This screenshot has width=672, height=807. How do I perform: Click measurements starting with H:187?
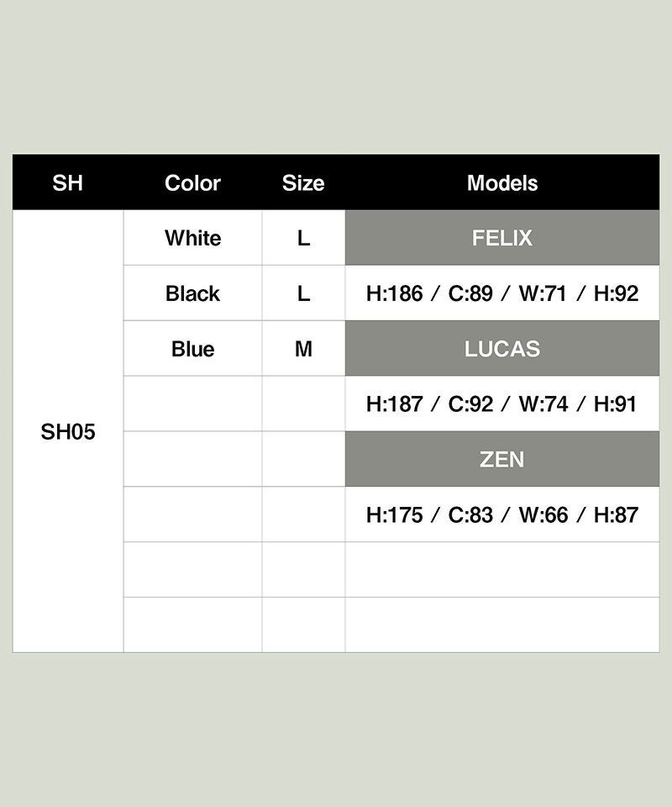click(x=502, y=404)
